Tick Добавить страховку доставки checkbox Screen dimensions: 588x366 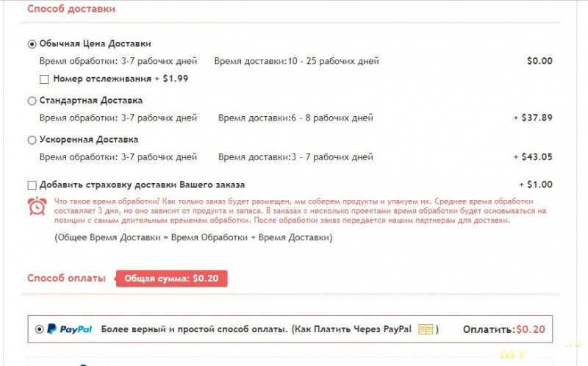[32, 185]
